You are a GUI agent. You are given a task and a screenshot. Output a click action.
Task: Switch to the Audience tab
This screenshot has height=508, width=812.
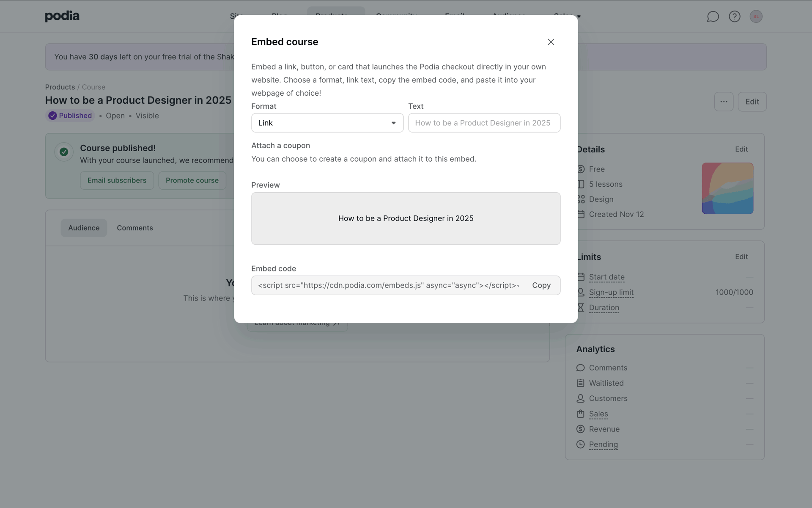84,228
